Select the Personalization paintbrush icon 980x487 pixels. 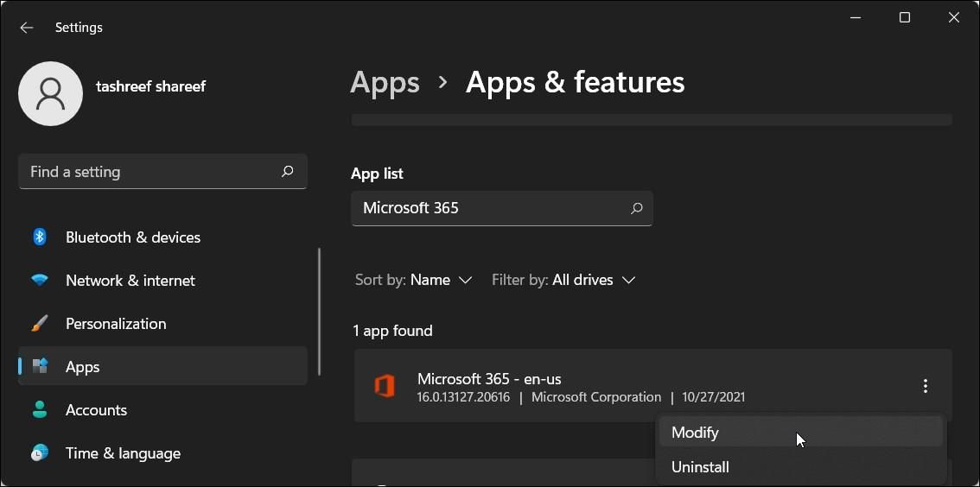40,324
